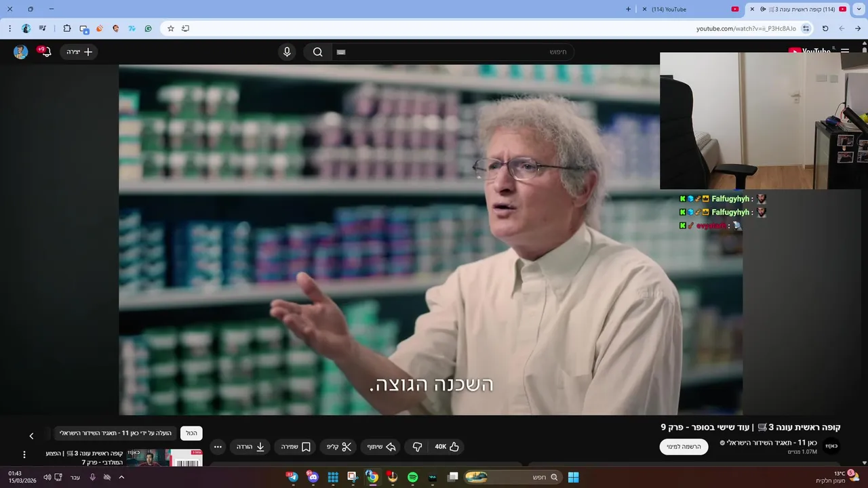Open the Chrome three-dot menu
The image size is (868, 488).
[9, 28]
